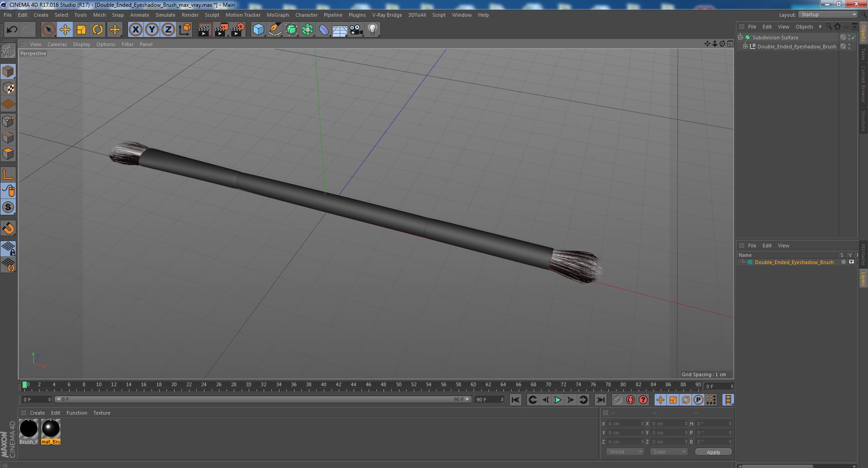Expand the Double_Ended_Eyeshadow_Brush object
Screen dimensions: 868x468
coord(746,47)
